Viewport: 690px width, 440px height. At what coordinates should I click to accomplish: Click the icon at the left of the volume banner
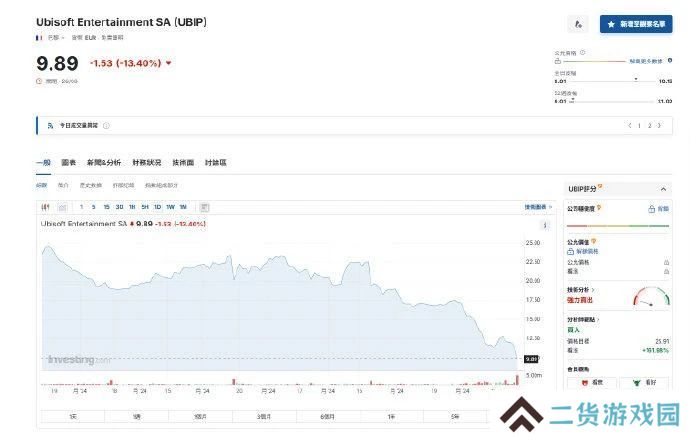click(50, 126)
